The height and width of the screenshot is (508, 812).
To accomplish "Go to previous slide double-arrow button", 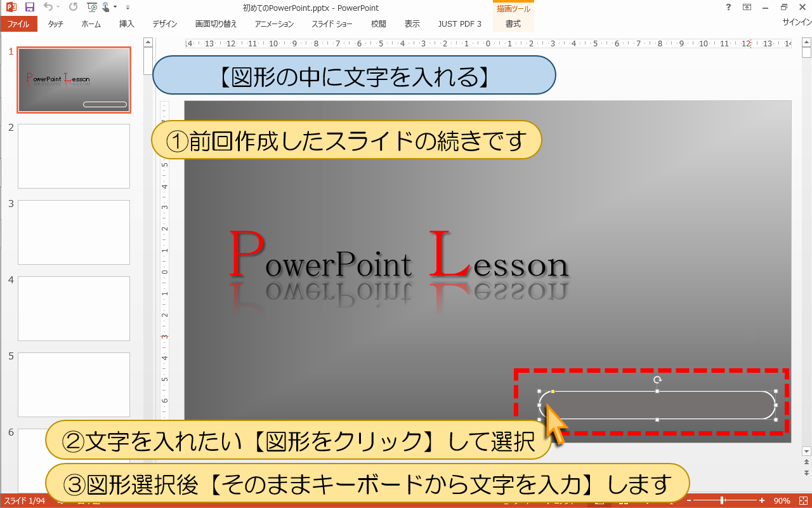I will tap(806, 462).
